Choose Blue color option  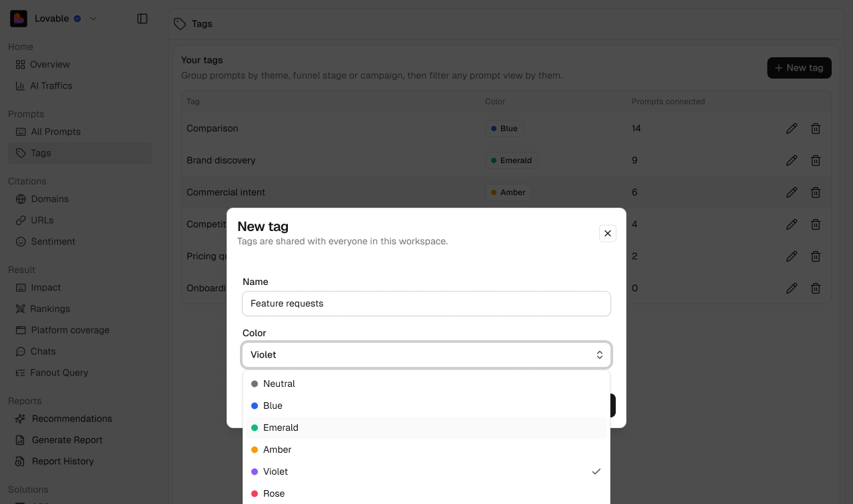pyautogui.click(x=426, y=405)
